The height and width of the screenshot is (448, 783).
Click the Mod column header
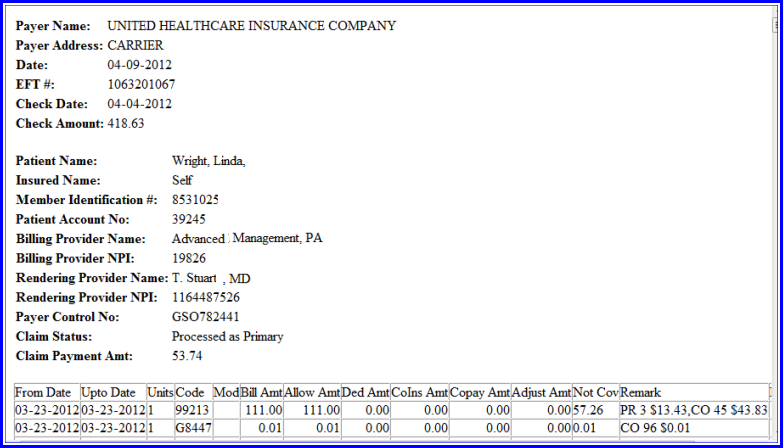click(226, 393)
